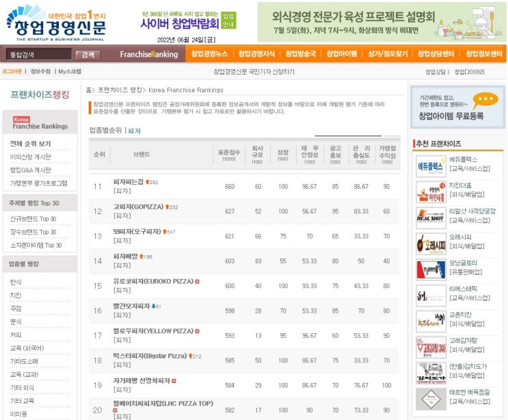The width and height of the screenshot is (508, 420).
Task: Open 빅스타피자(Bigstar Pizza) brand row
Action: 244,360
